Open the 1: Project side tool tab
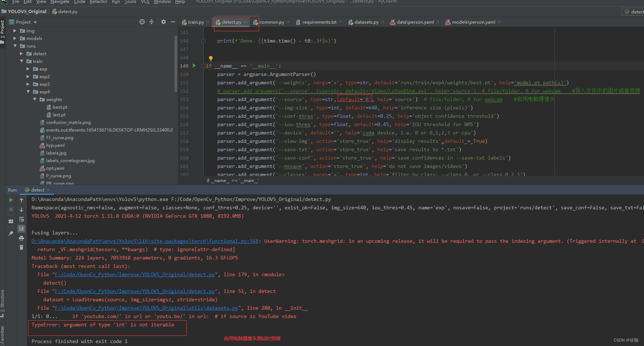This screenshot has width=644, height=346. [x=3, y=32]
